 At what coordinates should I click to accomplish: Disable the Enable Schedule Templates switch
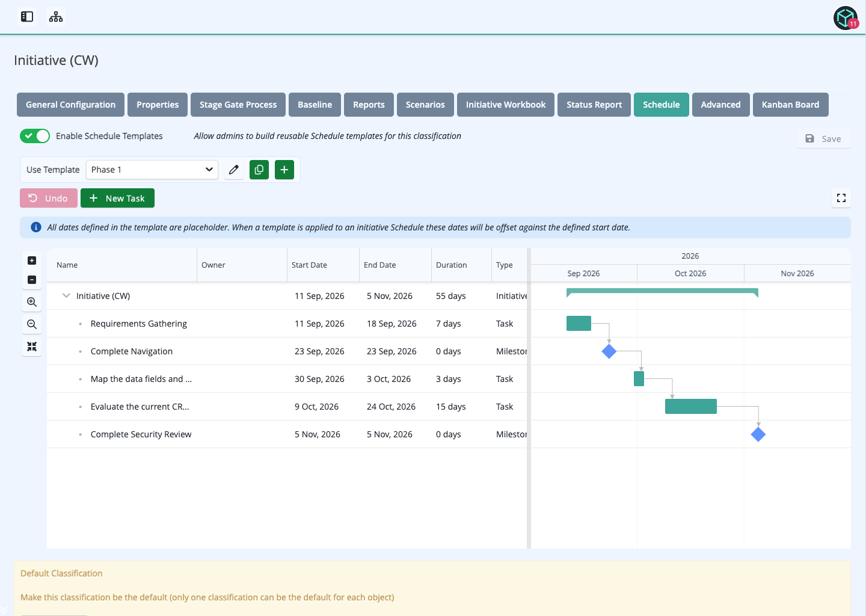tap(35, 136)
